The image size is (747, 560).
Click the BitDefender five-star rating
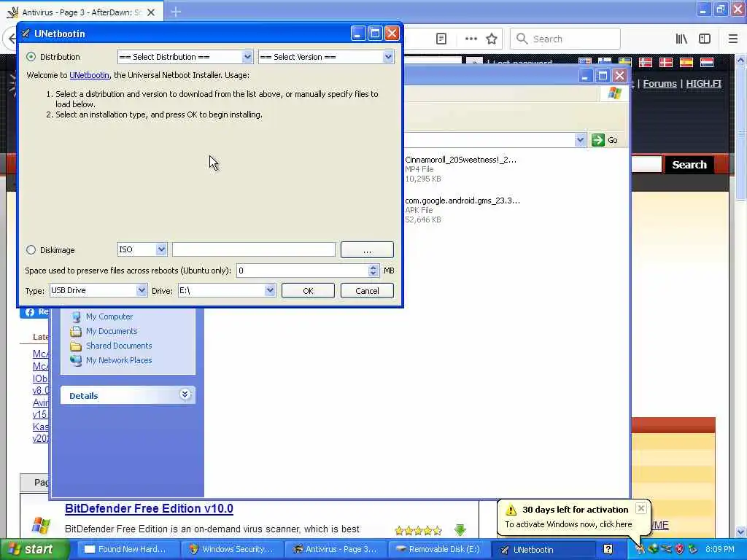coord(418,530)
